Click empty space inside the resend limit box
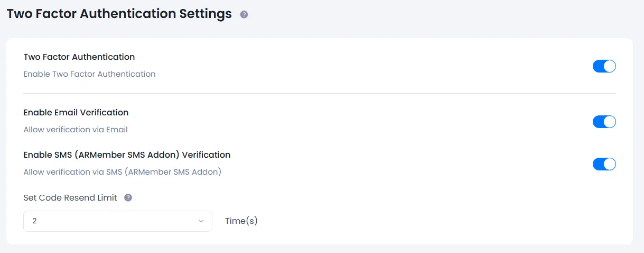The image size is (644, 253). pyautogui.click(x=116, y=221)
